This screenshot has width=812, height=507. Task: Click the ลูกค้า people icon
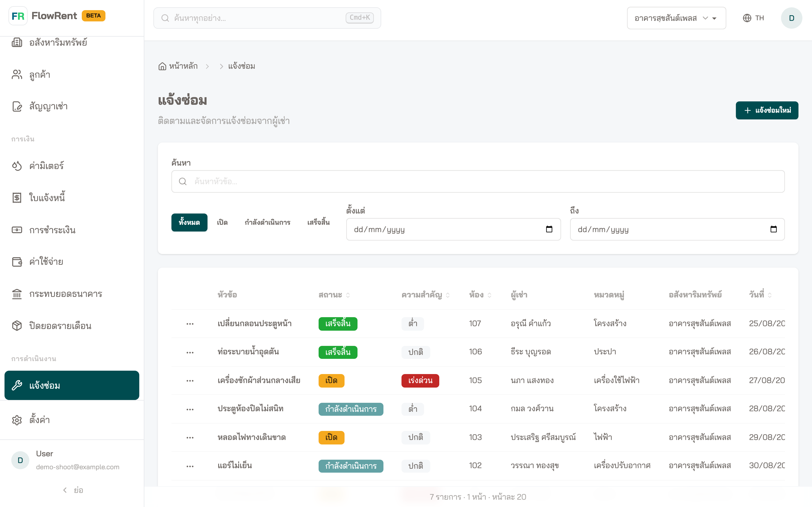pos(17,74)
